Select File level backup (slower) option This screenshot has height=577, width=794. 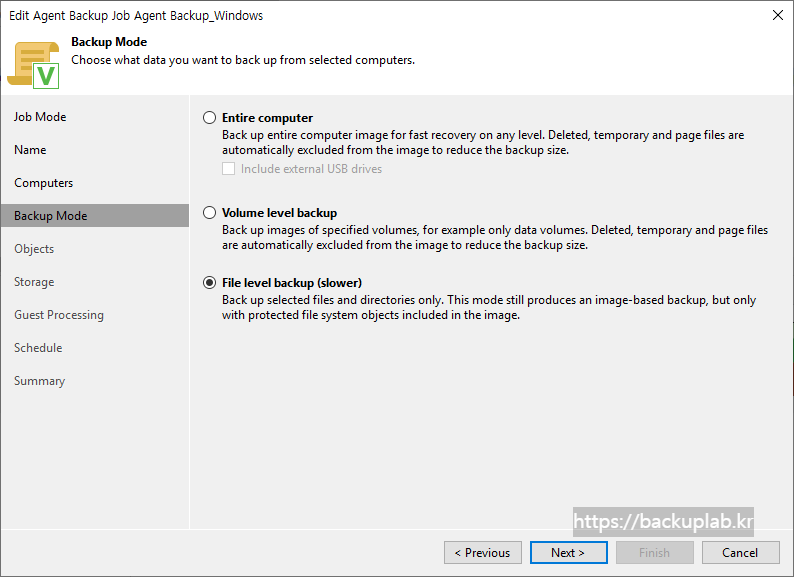pyautogui.click(x=209, y=283)
